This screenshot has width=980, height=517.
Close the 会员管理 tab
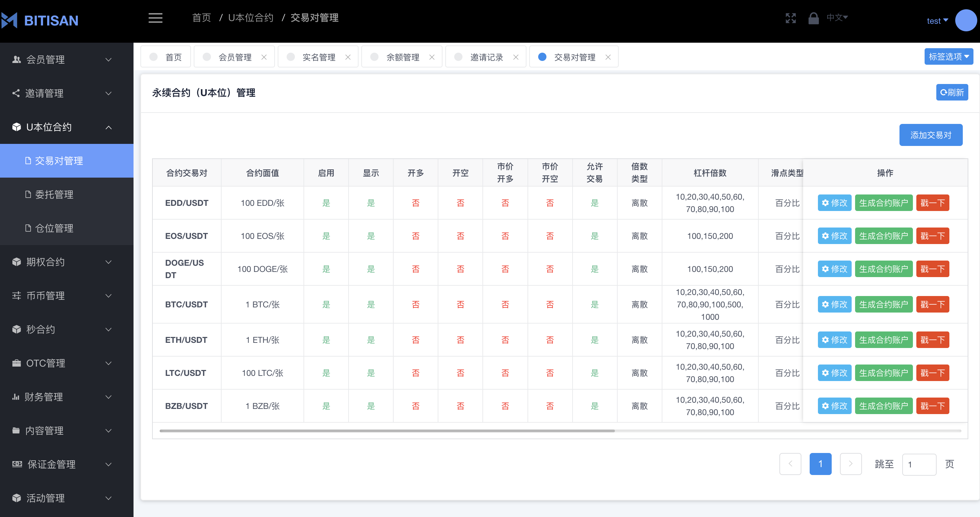point(264,57)
